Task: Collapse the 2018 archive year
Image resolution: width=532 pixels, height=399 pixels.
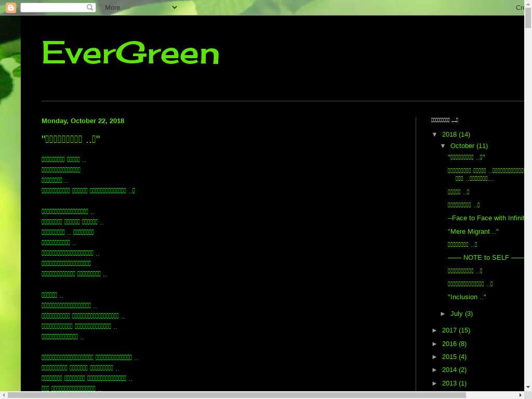Action: tap(435, 135)
